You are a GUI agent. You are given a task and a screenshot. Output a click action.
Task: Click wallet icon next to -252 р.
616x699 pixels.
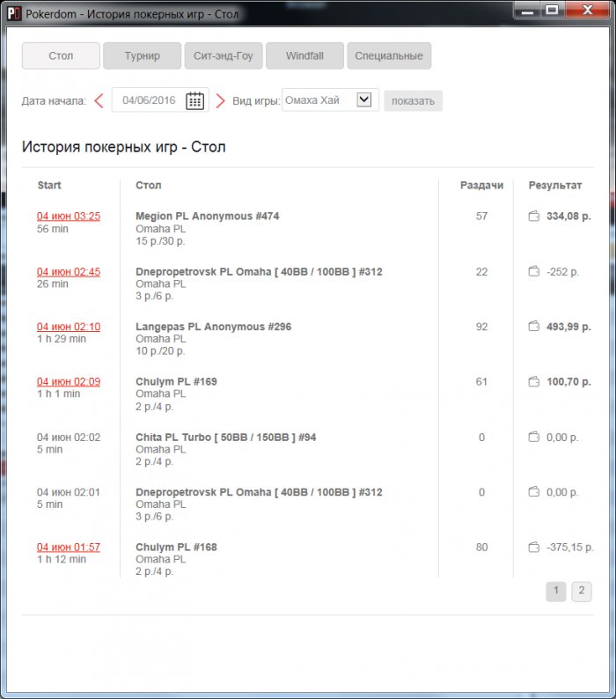pos(533,271)
